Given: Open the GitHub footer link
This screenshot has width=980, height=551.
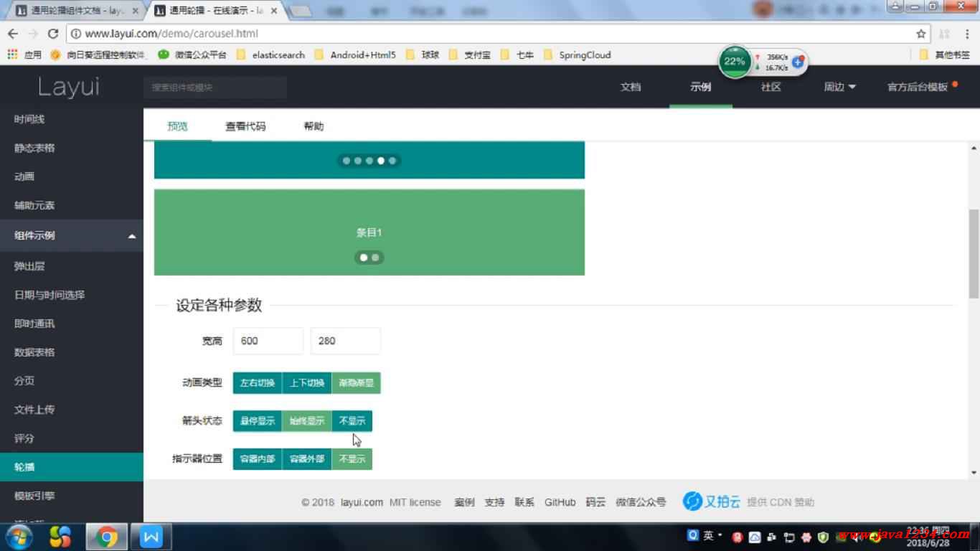Looking at the screenshot, I should pos(560,502).
